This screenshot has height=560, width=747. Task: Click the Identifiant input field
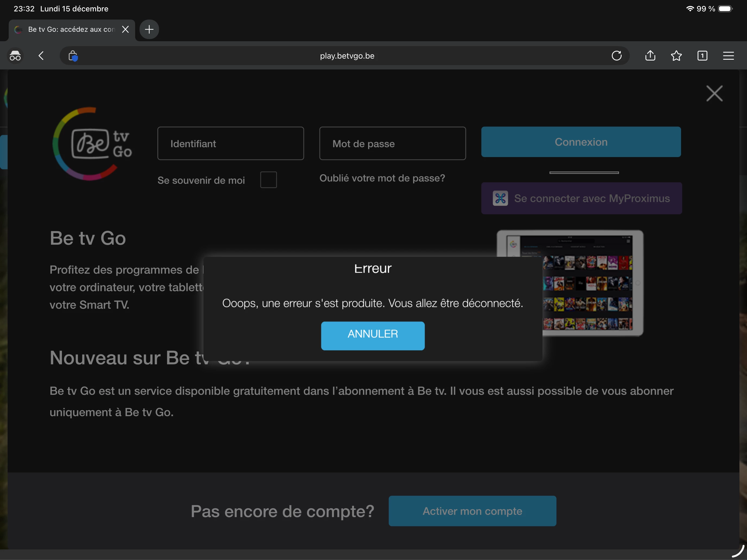231,144
